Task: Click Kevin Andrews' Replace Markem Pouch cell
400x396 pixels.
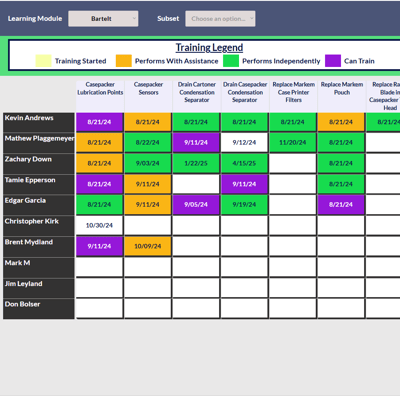Action: [x=341, y=122]
